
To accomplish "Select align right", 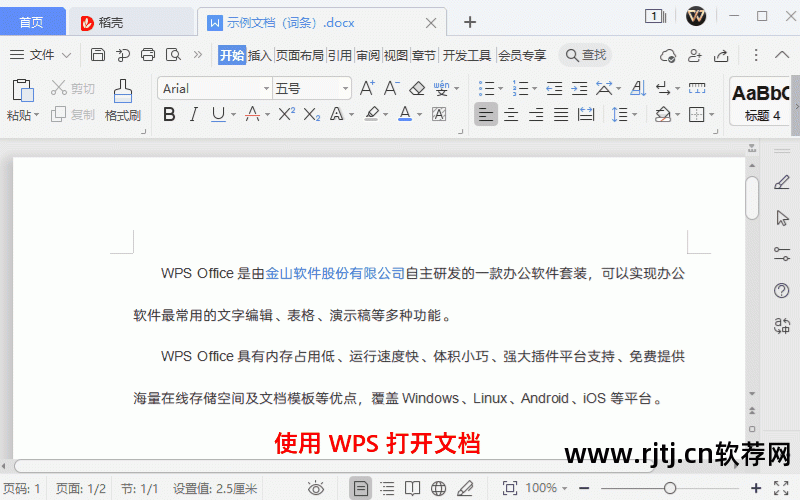I will (536, 114).
